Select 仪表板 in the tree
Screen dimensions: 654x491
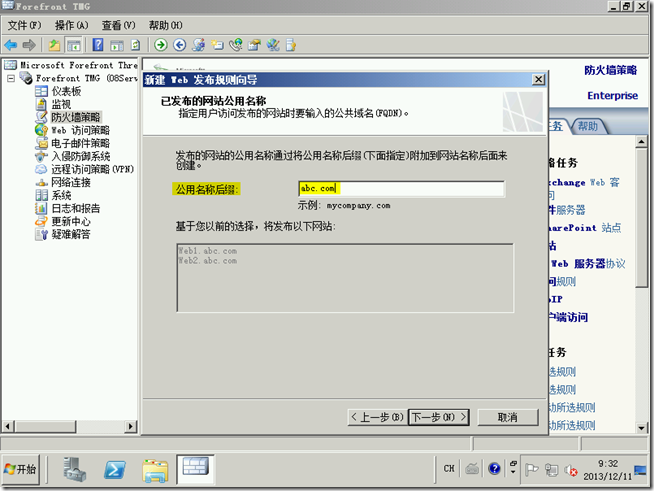coord(66,91)
